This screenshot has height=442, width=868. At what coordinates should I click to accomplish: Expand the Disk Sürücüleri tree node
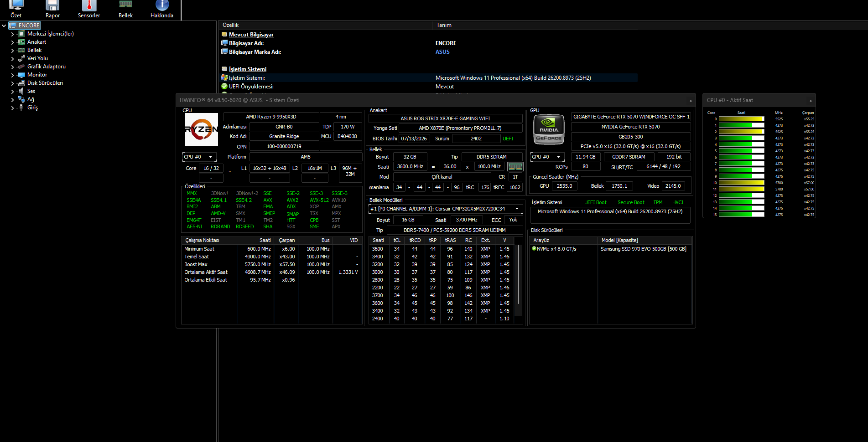pyautogui.click(x=12, y=83)
